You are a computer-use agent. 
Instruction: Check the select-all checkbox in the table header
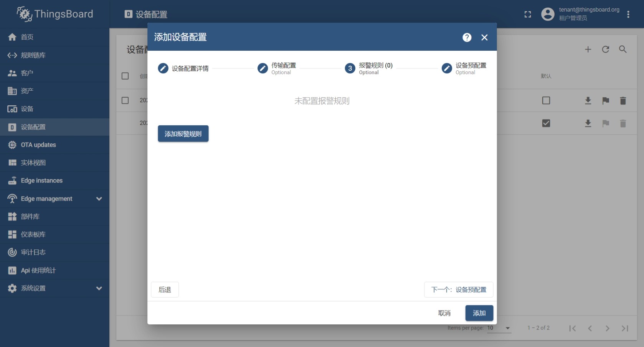click(125, 76)
